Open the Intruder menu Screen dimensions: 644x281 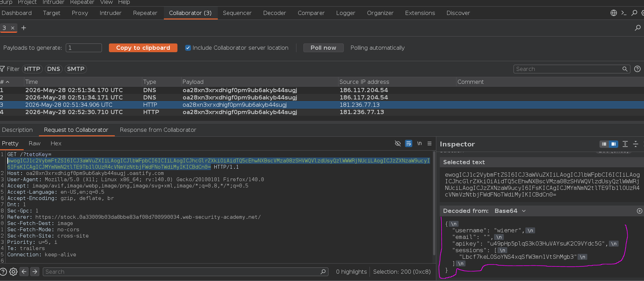coord(53,2)
